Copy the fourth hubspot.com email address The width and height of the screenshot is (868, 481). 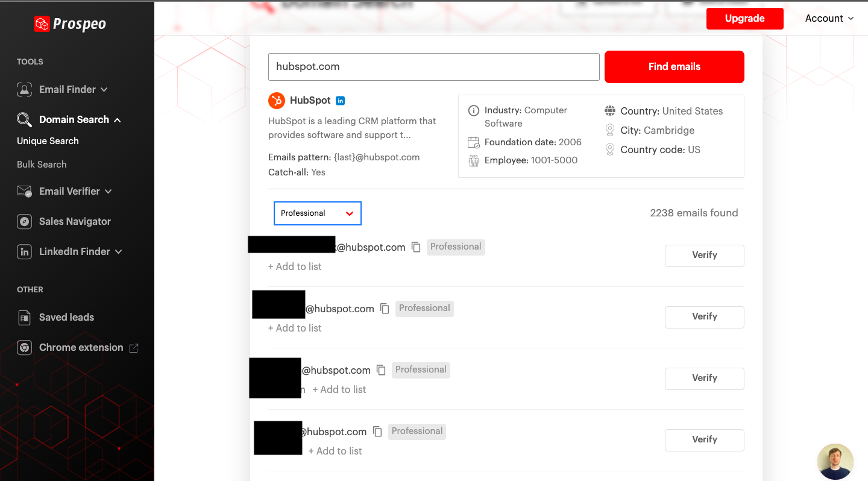coord(377,432)
